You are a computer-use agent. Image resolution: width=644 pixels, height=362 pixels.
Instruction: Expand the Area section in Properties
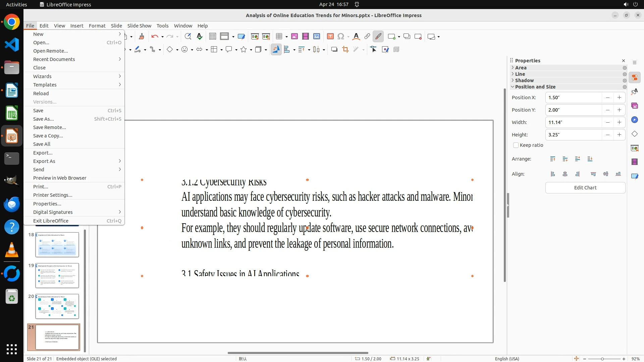pyautogui.click(x=521, y=68)
